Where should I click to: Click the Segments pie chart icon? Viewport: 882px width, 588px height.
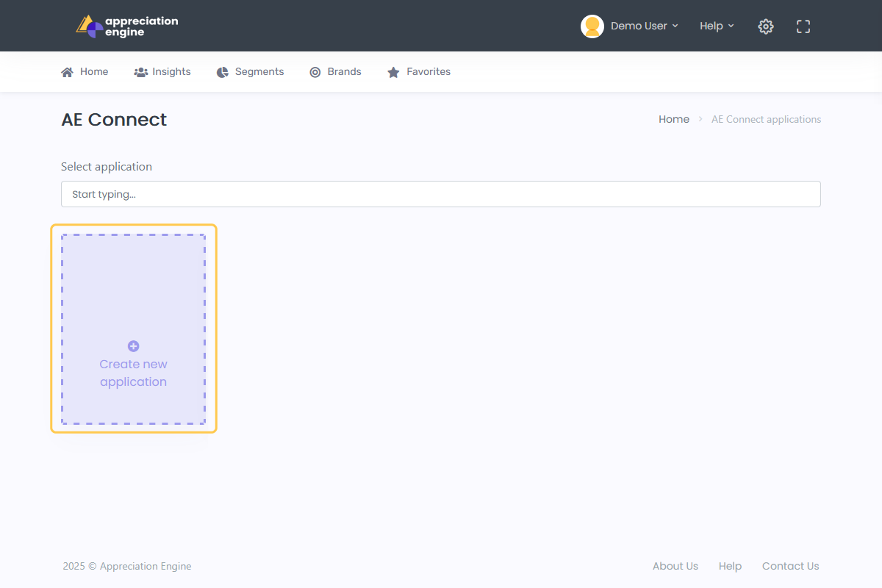coord(223,72)
